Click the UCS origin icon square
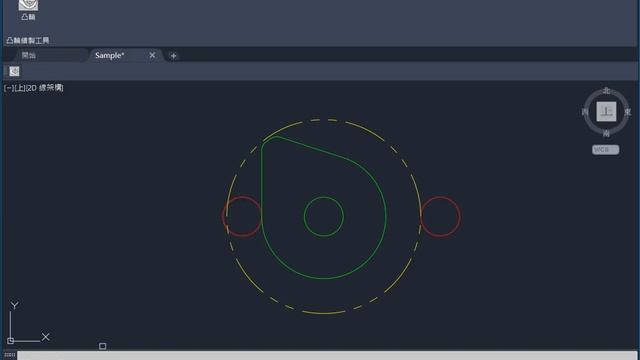The width and height of the screenshot is (640, 360). click(11, 340)
